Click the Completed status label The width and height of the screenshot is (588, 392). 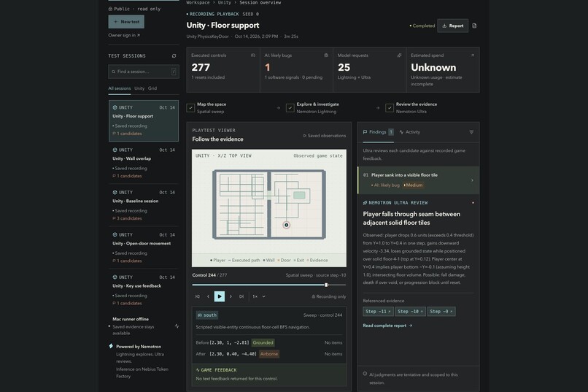tap(422, 26)
